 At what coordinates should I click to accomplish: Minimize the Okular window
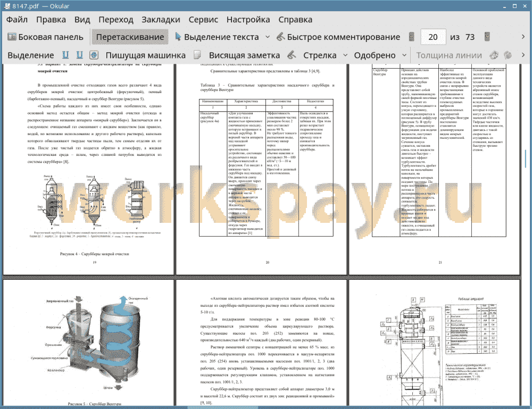coord(504,6)
